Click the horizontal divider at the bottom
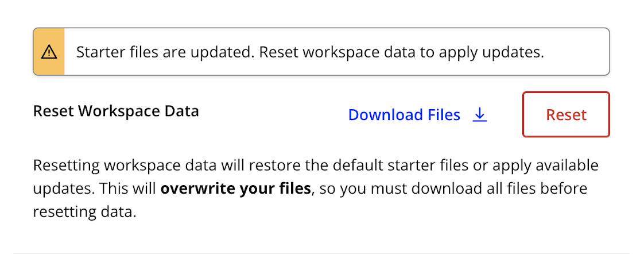The height and width of the screenshot is (254, 644). (321, 253)
